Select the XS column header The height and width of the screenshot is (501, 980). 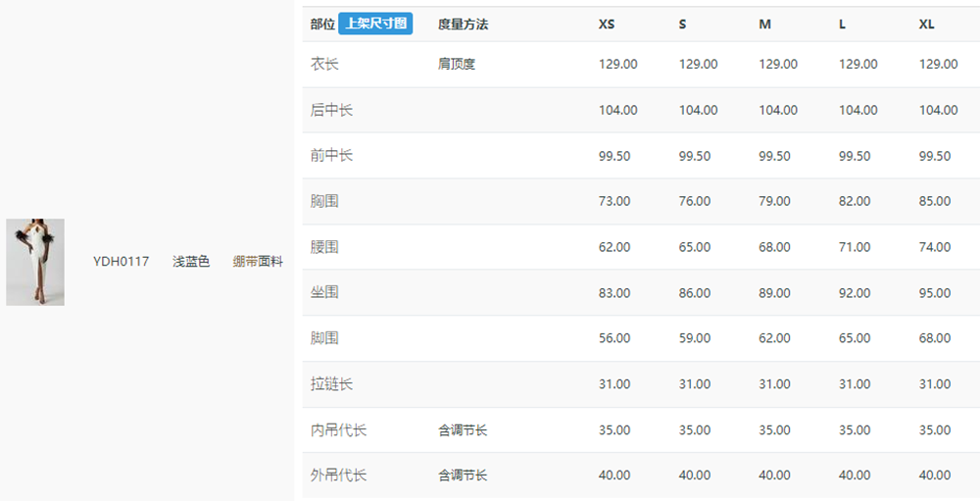tap(607, 25)
